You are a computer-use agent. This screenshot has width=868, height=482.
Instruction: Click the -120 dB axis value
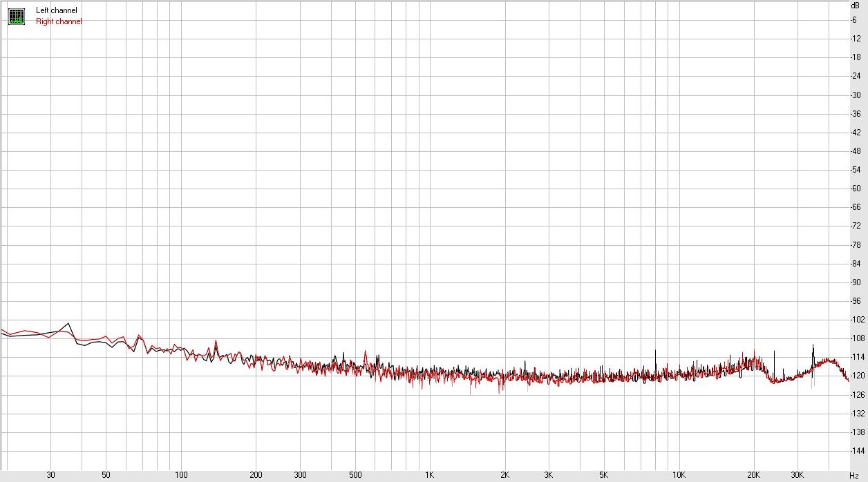(857, 376)
